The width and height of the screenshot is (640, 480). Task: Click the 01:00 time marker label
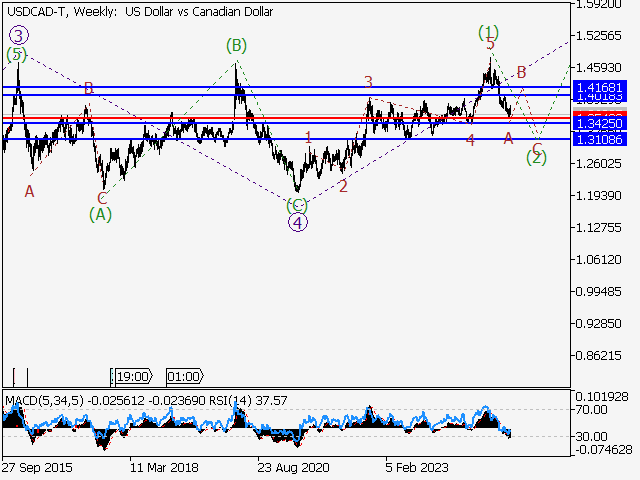(184, 377)
